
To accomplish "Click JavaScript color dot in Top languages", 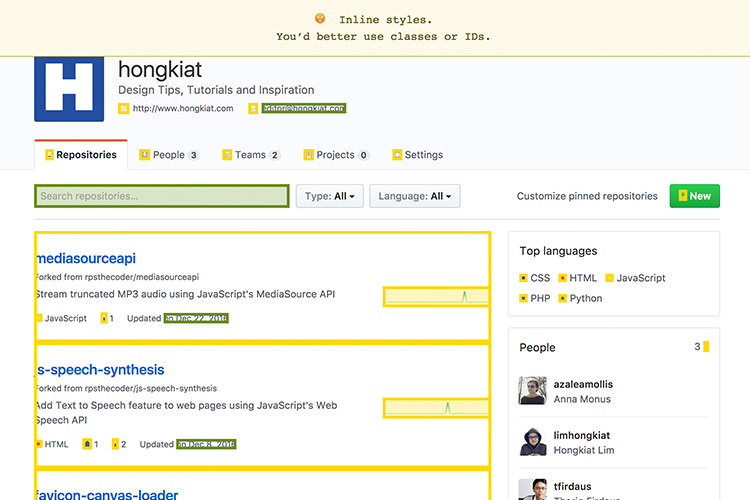I will click(609, 278).
